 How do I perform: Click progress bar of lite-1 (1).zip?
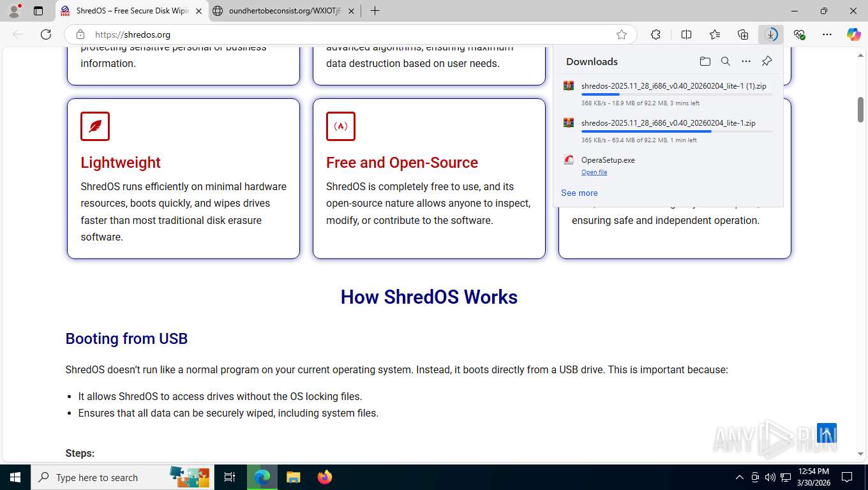[677, 94]
